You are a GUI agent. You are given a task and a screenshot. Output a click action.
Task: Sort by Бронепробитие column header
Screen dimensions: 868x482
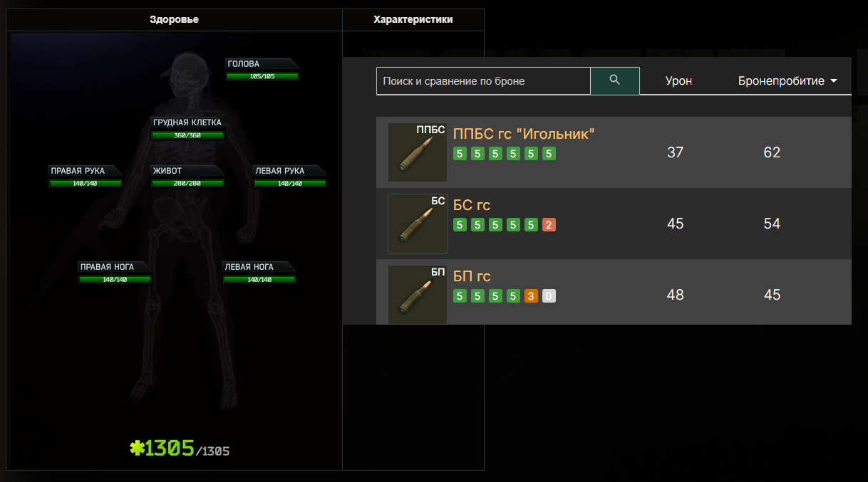click(781, 80)
